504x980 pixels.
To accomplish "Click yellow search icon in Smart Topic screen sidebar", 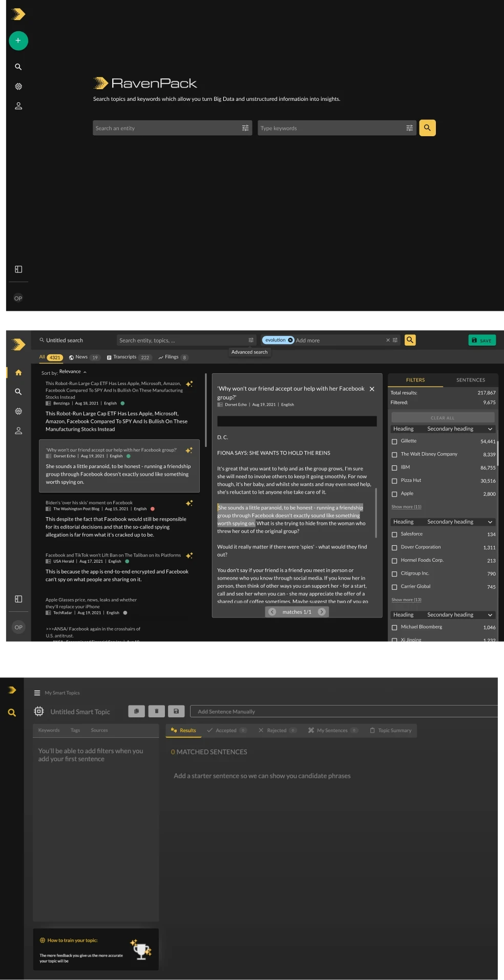I will tap(12, 712).
